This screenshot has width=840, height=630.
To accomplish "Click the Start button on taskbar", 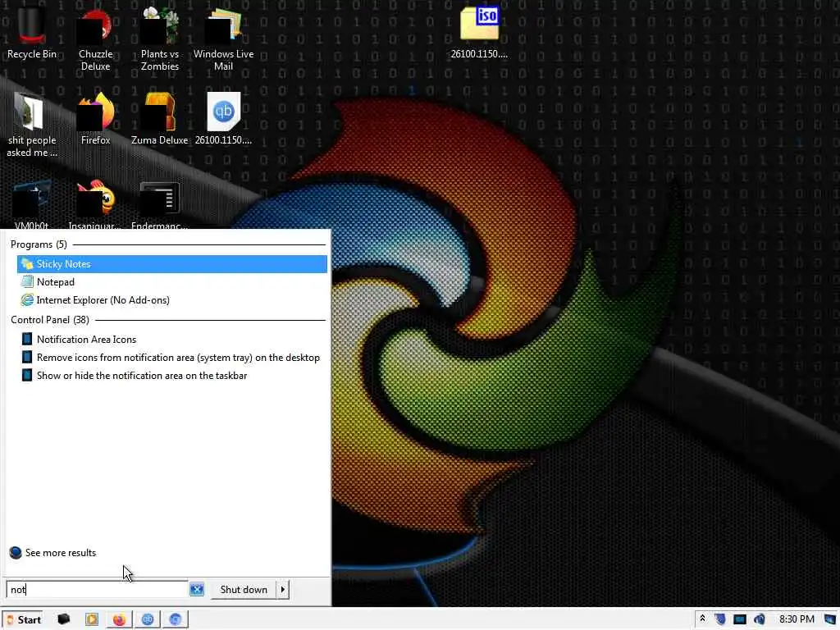I will click(24, 620).
